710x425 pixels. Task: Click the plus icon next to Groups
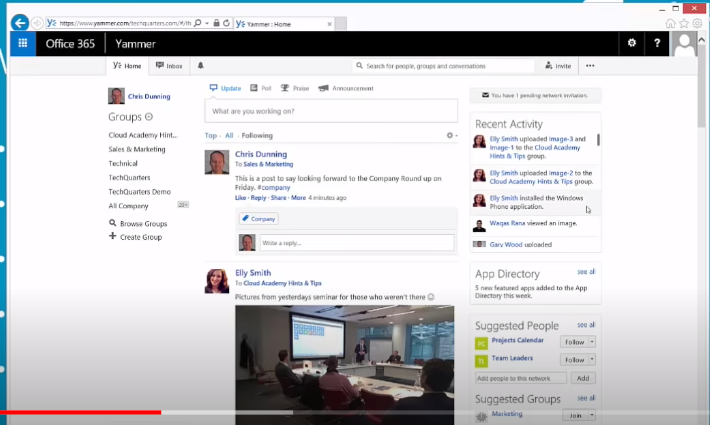[149, 117]
